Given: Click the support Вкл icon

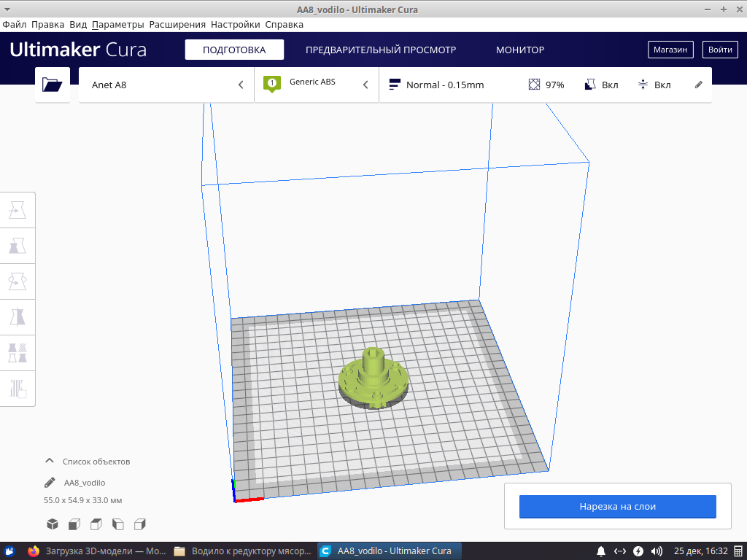Looking at the screenshot, I should (589, 85).
